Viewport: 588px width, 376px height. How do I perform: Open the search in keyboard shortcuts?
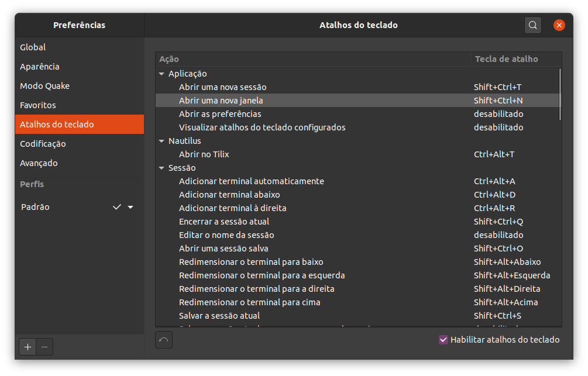(x=532, y=25)
